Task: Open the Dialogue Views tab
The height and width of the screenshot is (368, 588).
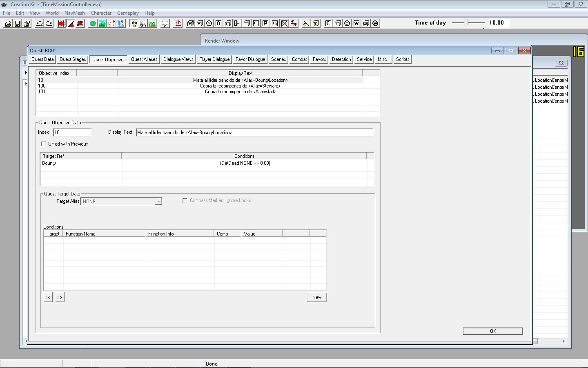Action: (x=178, y=59)
